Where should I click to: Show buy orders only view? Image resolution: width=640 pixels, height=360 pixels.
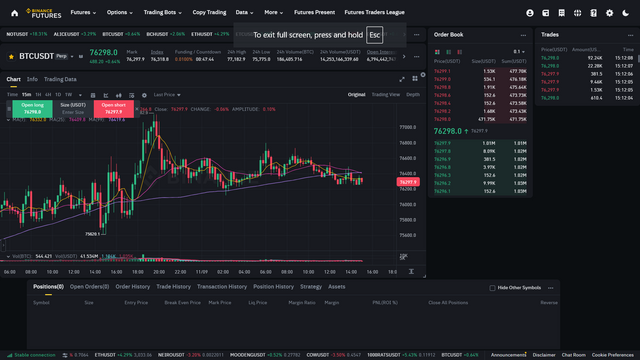[x=449, y=52]
